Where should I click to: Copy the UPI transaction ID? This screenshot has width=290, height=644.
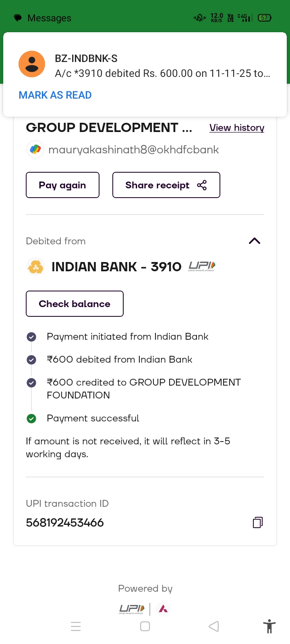[258, 522]
